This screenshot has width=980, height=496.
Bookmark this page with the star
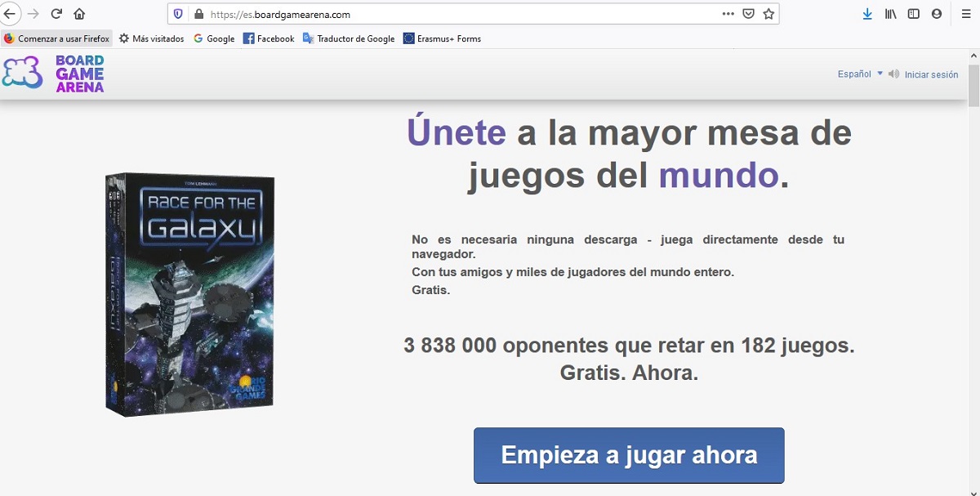pyautogui.click(x=768, y=14)
